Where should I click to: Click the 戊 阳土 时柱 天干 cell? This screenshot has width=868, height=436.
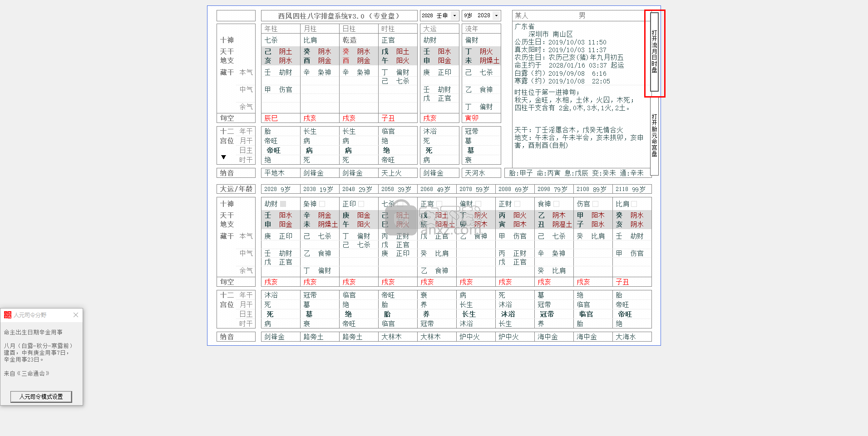pos(398,52)
